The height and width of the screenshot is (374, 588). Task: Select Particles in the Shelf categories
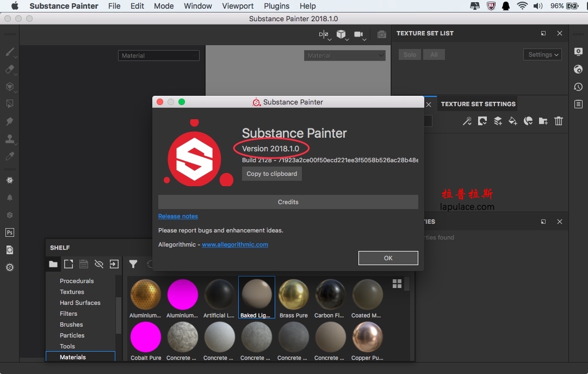coord(72,335)
